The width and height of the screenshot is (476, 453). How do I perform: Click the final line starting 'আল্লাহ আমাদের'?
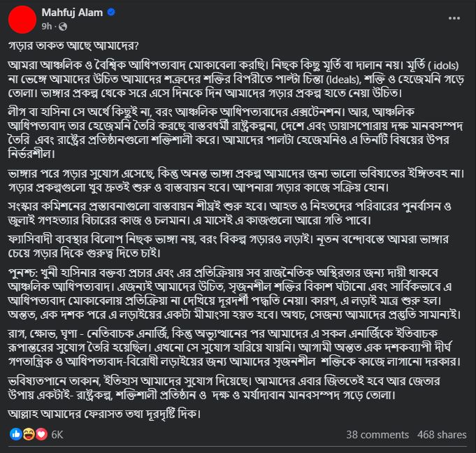pos(105,414)
